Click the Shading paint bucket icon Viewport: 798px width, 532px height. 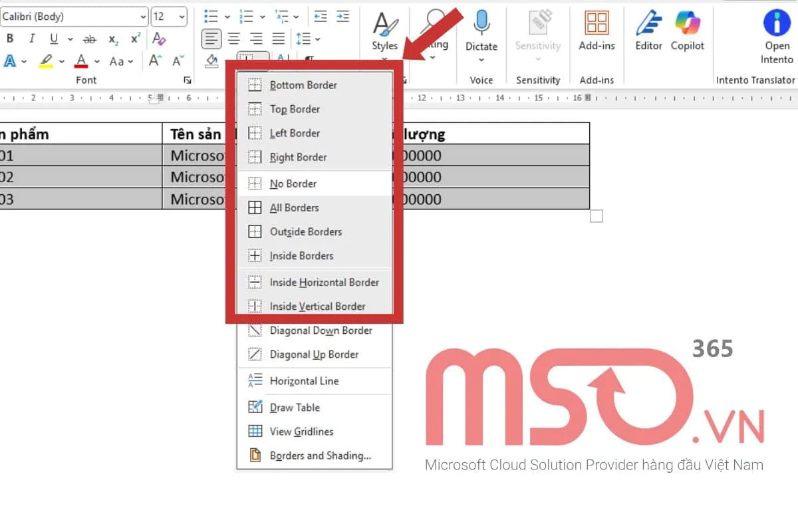click(211, 61)
